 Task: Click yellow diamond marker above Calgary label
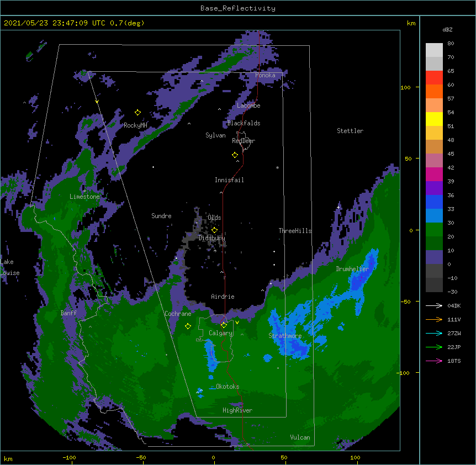[x=224, y=325]
